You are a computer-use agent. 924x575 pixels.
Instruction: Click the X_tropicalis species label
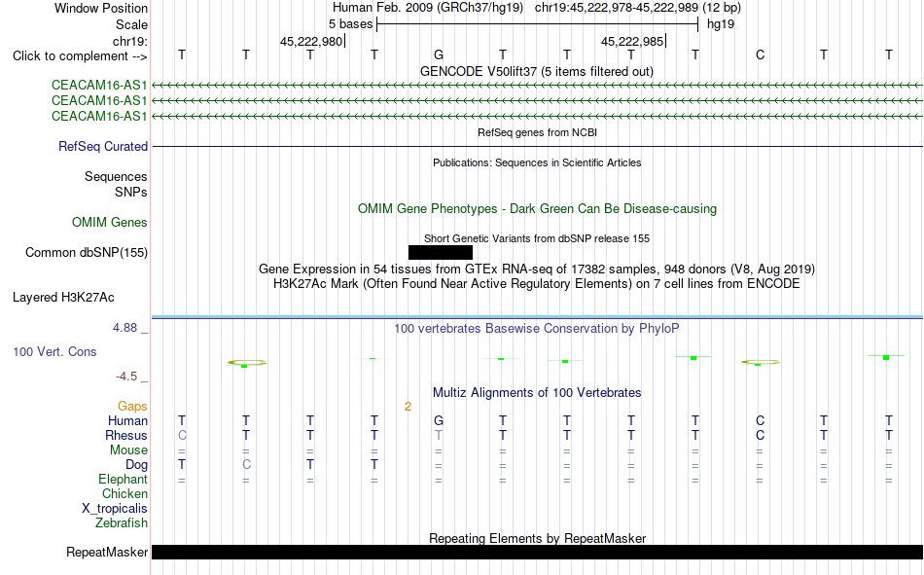pyautogui.click(x=115, y=509)
